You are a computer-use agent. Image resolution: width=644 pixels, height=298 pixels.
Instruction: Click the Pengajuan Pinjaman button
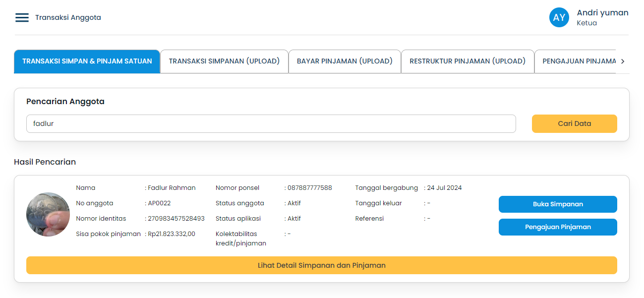558,227
